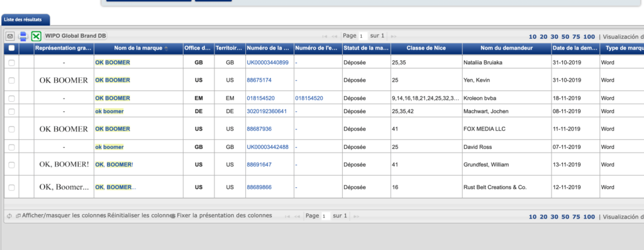Click the page number field in top pager
Image resolution: width=644 pixels, height=250 pixels.
coord(363,36)
